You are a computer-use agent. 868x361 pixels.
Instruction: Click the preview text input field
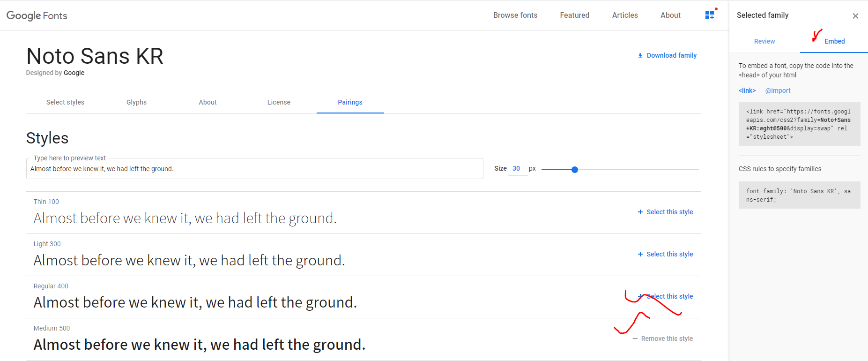click(x=254, y=169)
